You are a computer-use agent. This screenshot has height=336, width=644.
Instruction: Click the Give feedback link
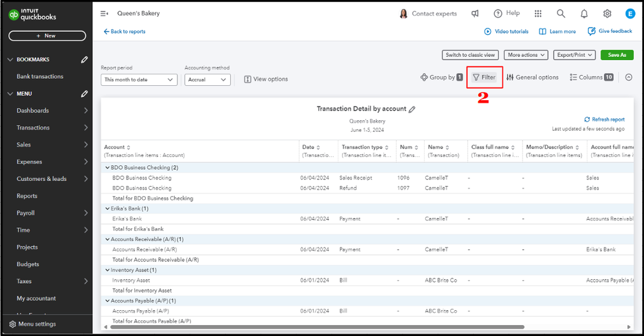tap(610, 31)
